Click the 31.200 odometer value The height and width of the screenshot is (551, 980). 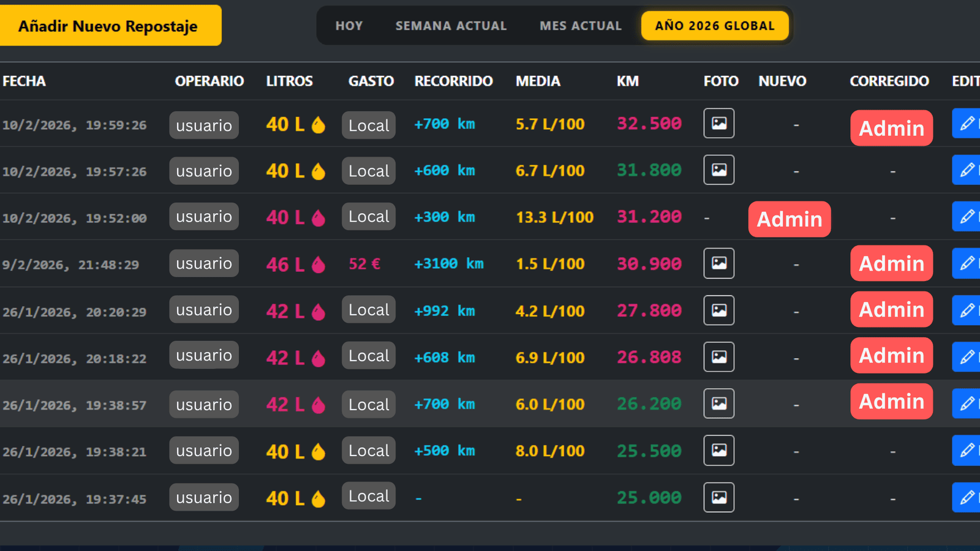[649, 217]
